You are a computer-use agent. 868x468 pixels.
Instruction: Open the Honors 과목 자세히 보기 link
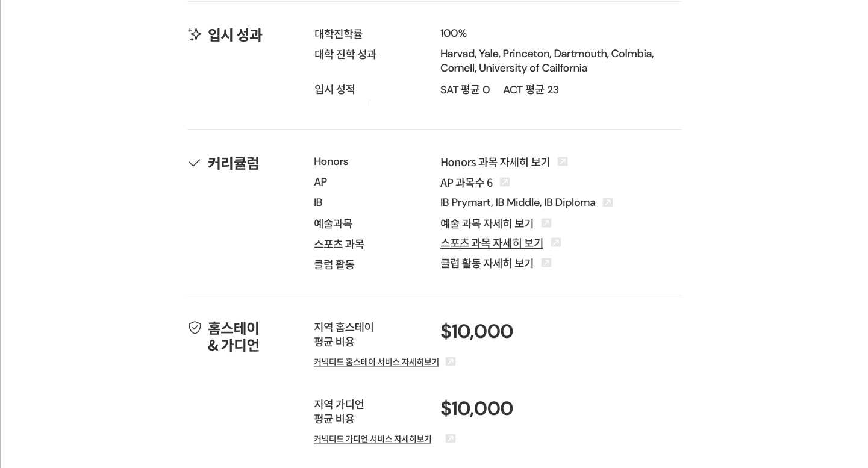click(x=495, y=163)
